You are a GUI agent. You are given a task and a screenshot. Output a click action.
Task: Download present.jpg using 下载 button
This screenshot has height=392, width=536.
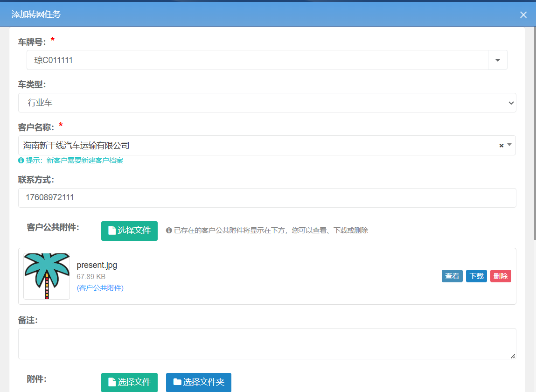point(476,276)
